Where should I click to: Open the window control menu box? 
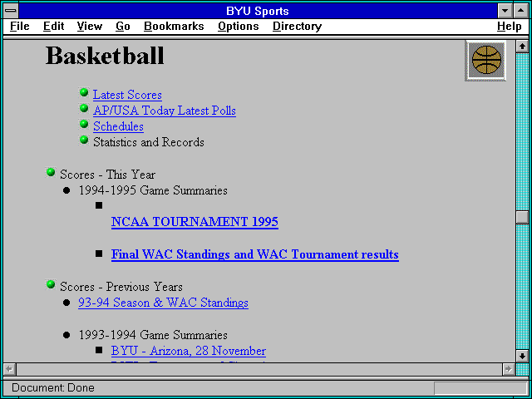click(x=11, y=11)
